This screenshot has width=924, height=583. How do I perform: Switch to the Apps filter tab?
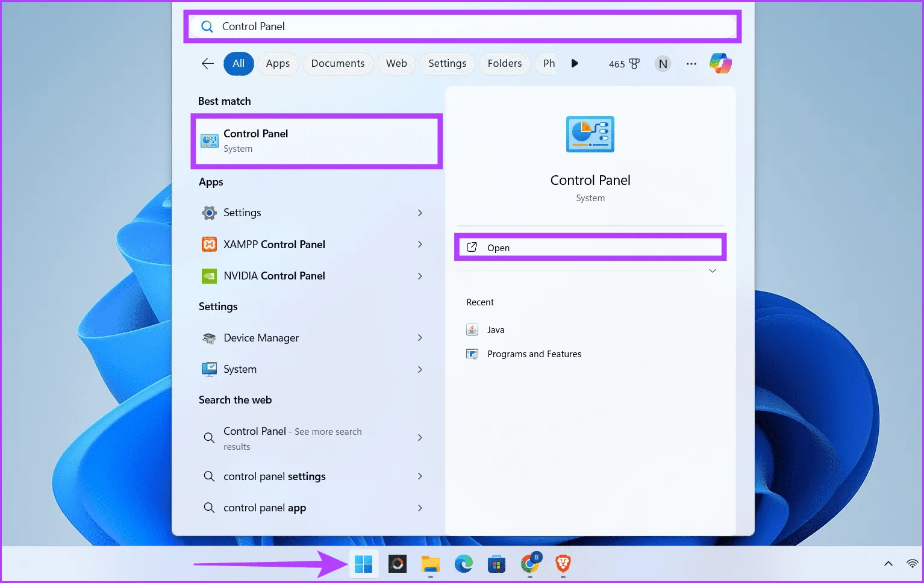tap(278, 63)
